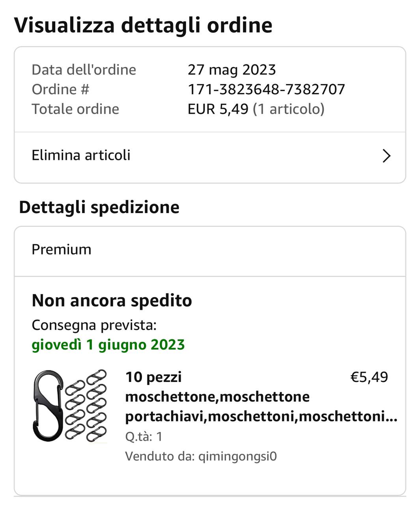The height and width of the screenshot is (505, 420).
Task: Tap the Elimina articoli row label
Action: 81,155
